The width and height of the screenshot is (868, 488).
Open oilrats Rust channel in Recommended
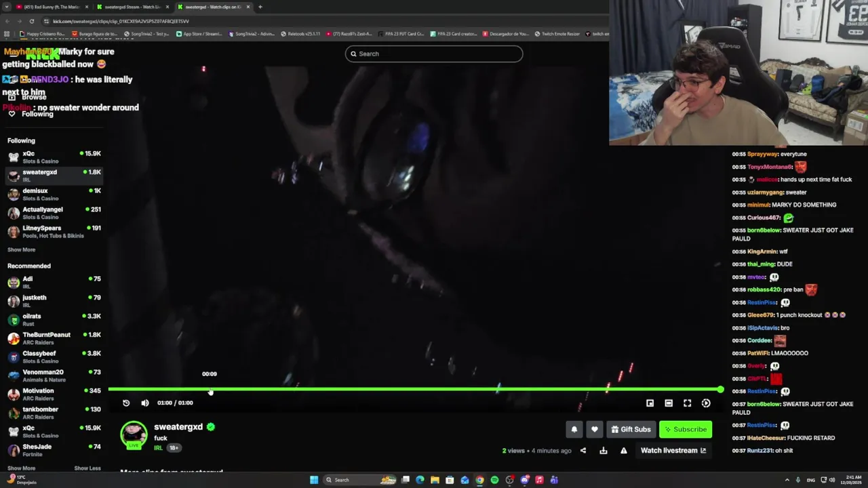click(x=54, y=319)
